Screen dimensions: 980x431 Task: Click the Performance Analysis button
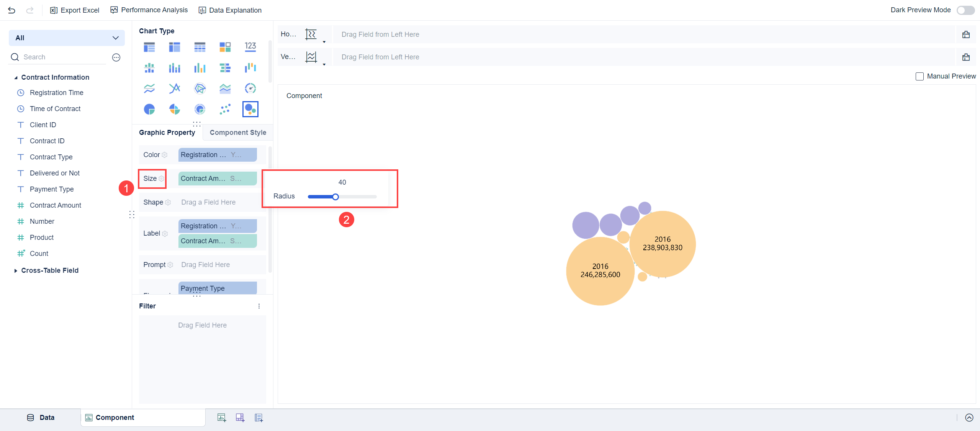click(x=149, y=10)
